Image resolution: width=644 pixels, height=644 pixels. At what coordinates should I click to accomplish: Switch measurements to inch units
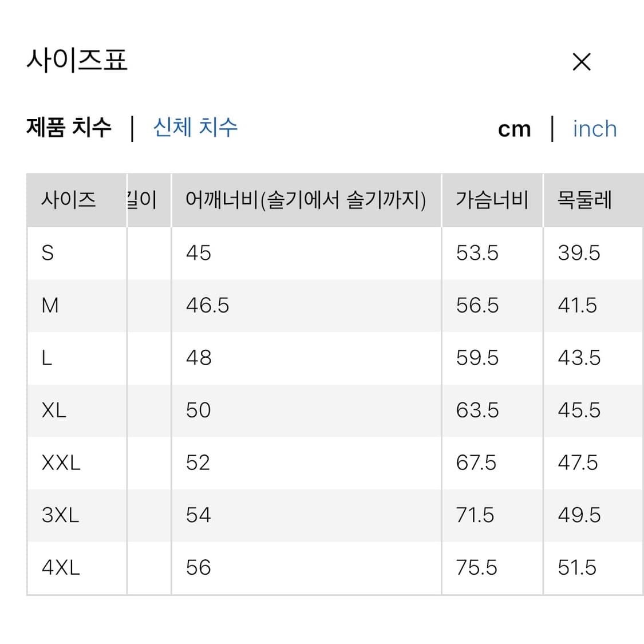coord(594,129)
